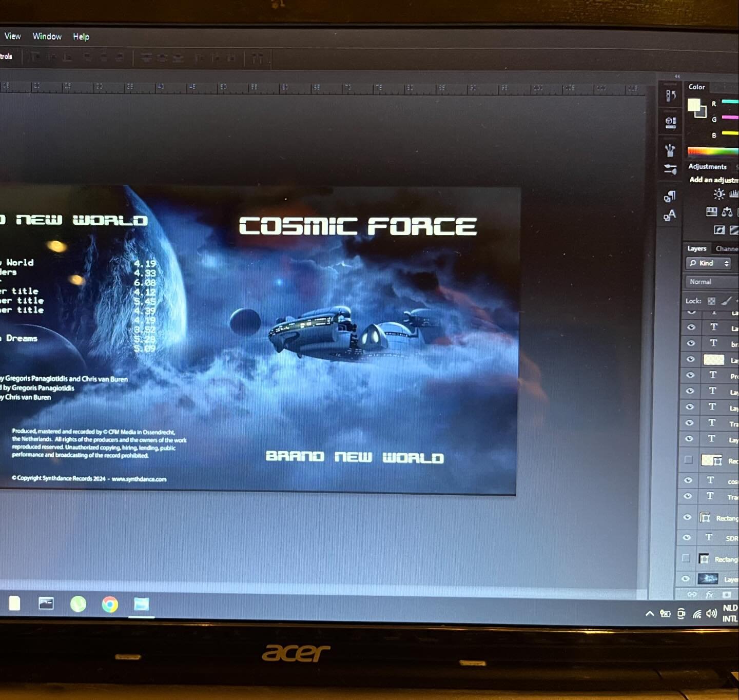Hide the 'Pr' text layer
The height and width of the screenshot is (700, 739).
tap(691, 375)
